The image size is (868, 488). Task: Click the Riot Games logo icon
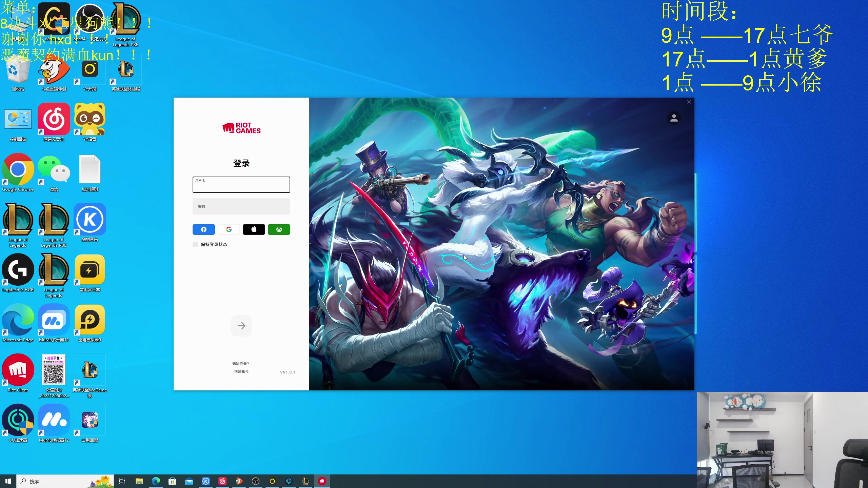click(x=241, y=127)
